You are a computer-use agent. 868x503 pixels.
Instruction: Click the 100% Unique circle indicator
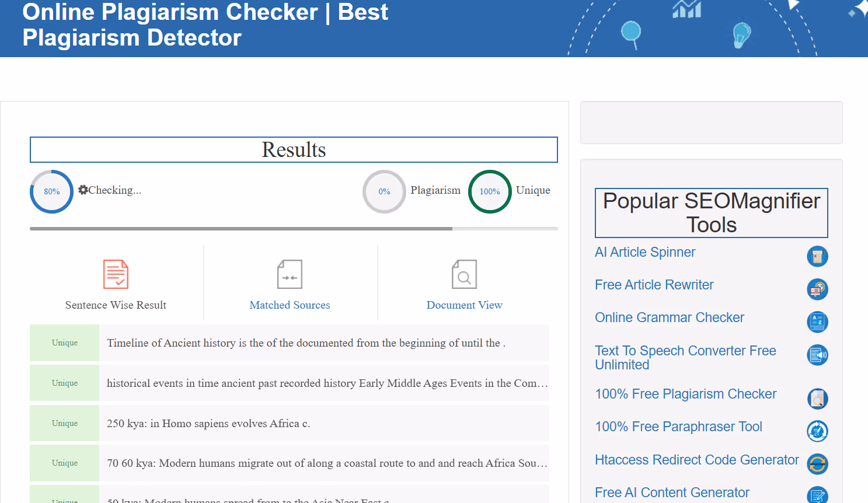pos(490,191)
